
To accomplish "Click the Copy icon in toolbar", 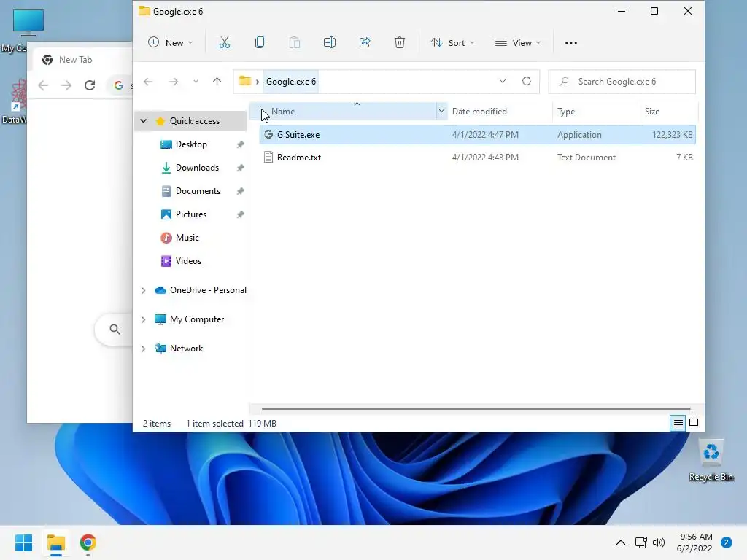I will (x=260, y=43).
